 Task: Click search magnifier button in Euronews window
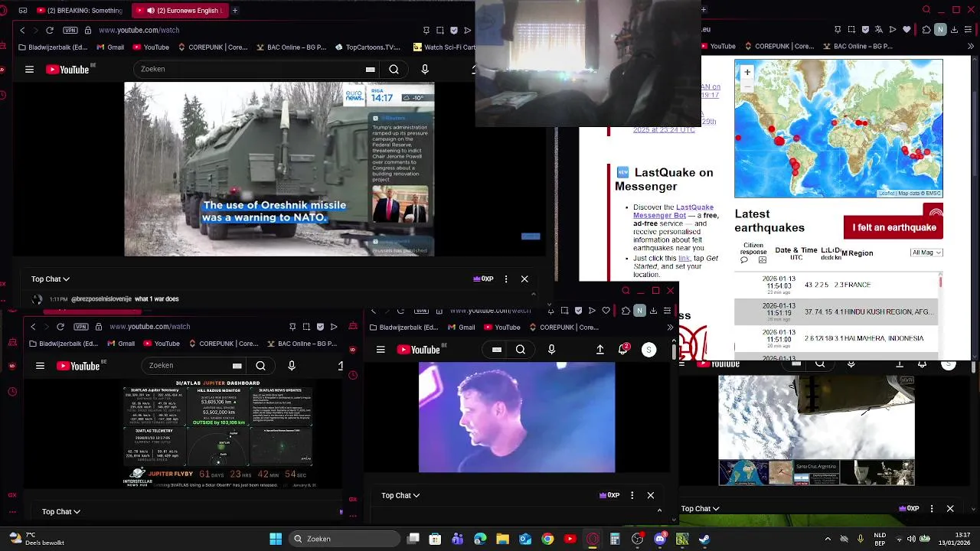[x=394, y=69]
